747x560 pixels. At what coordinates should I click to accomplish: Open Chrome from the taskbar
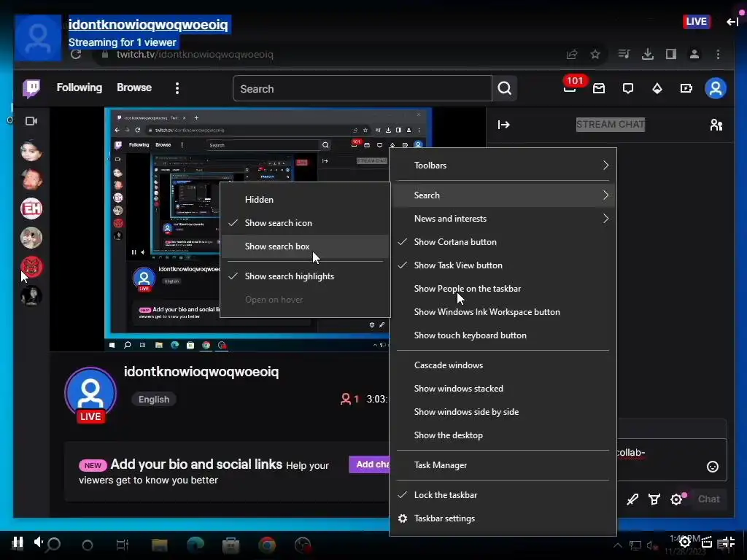coord(267,544)
